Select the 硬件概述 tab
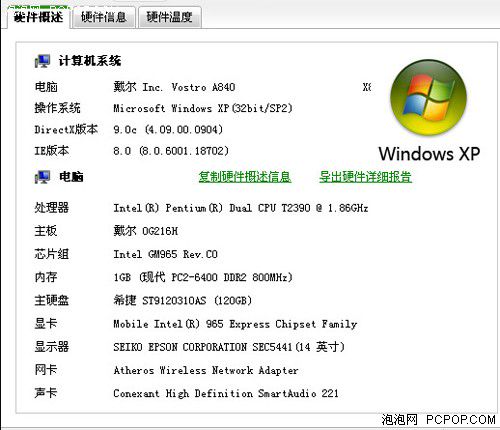 38,17
